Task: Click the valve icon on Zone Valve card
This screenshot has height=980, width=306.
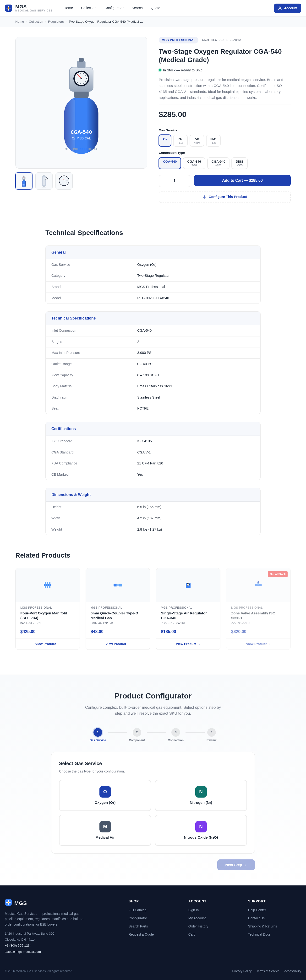Action: (258, 584)
